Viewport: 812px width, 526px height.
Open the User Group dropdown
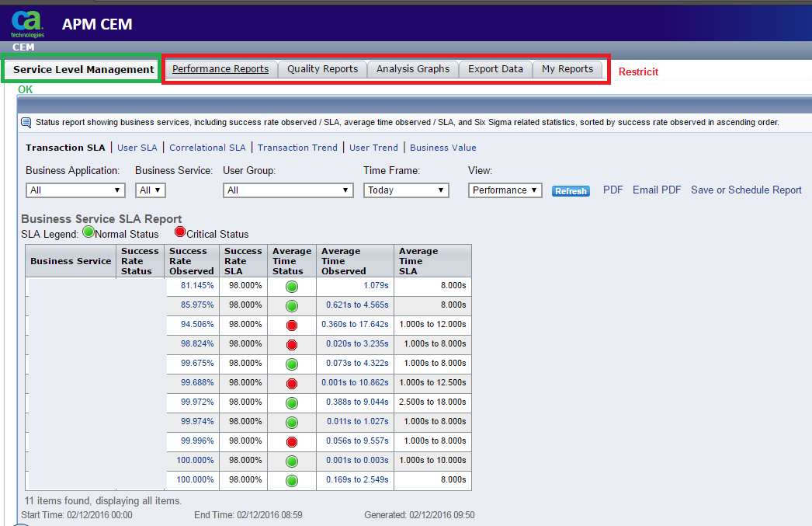[288, 190]
